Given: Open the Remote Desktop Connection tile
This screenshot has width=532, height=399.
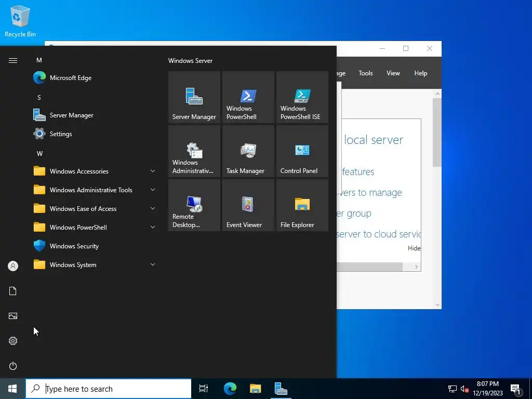Looking at the screenshot, I should point(194,205).
